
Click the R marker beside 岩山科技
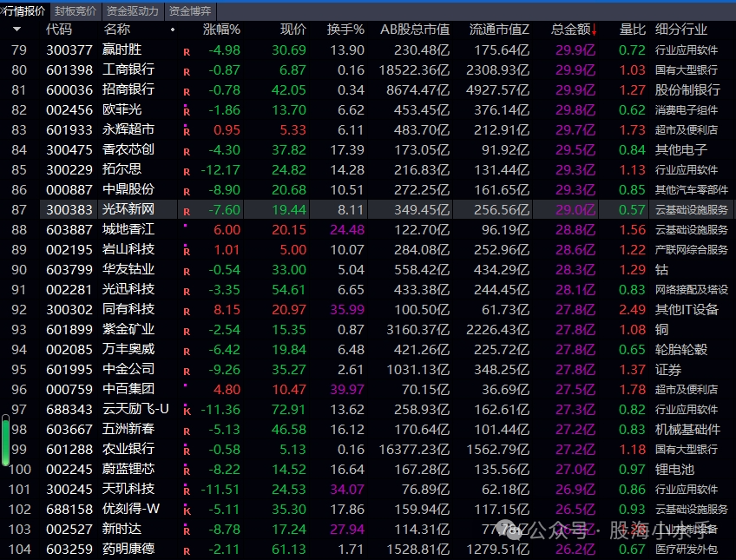pos(187,251)
